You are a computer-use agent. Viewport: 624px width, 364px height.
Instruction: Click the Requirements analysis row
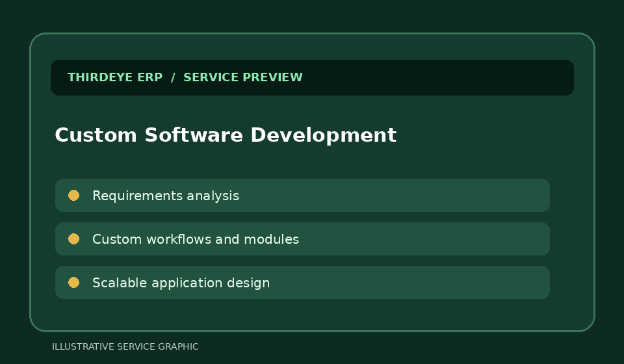tap(302, 196)
